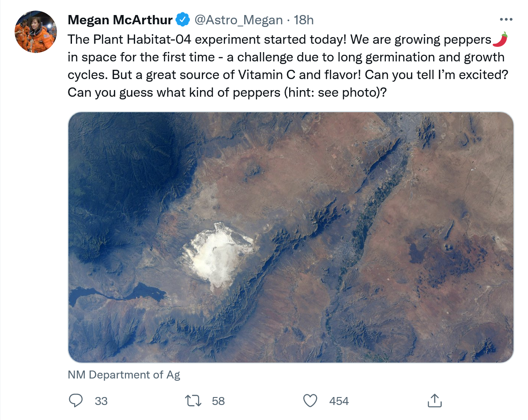The height and width of the screenshot is (420, 528).
Task: Open the three-dot more options menu
Action: (506, 20)
